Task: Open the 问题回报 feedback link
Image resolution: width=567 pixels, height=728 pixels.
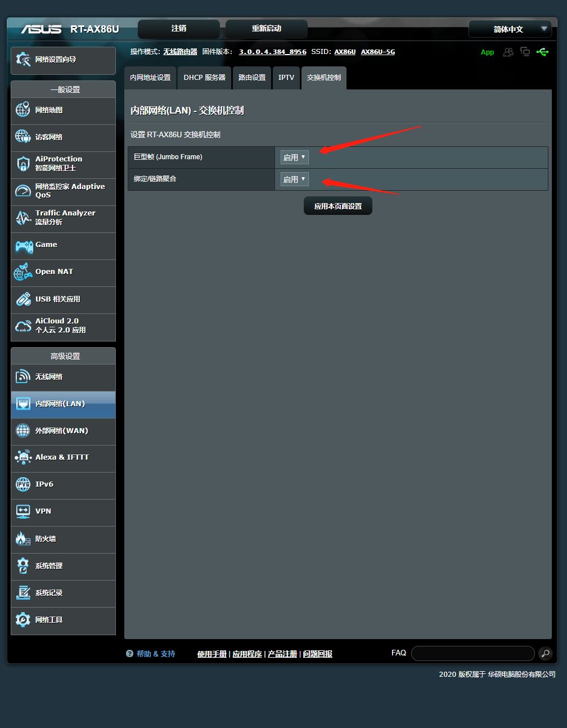Action: coord(318,654)
